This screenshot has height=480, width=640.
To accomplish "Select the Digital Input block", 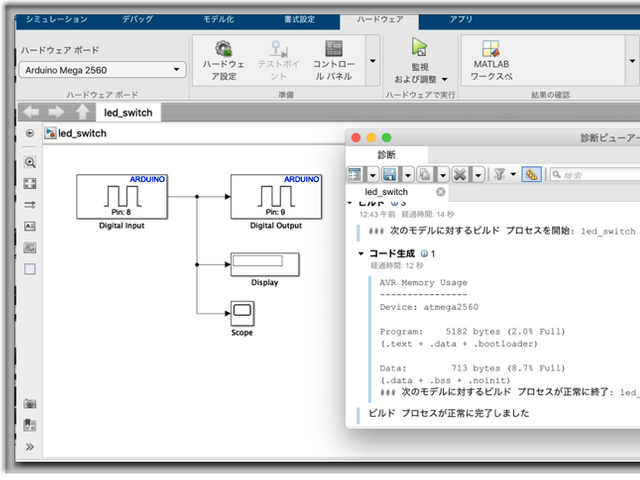I will 122,197.
